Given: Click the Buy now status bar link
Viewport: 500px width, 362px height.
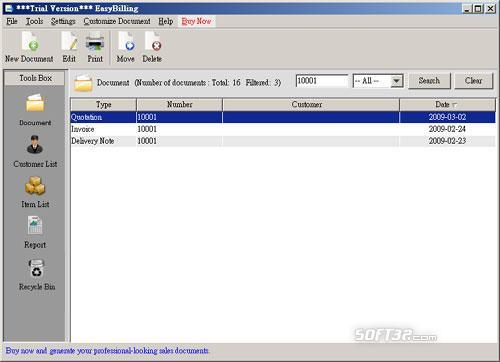Looking at the screenshot, I should click(107, 351).
